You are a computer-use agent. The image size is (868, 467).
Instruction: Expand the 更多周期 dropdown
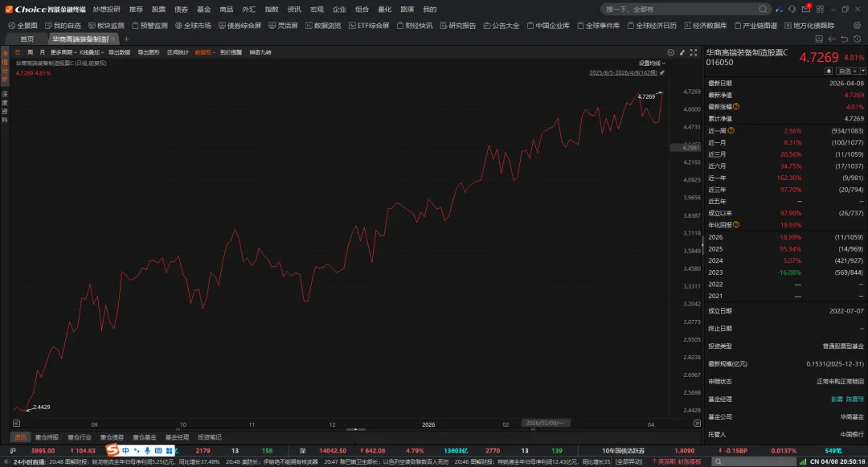point(63,52)
